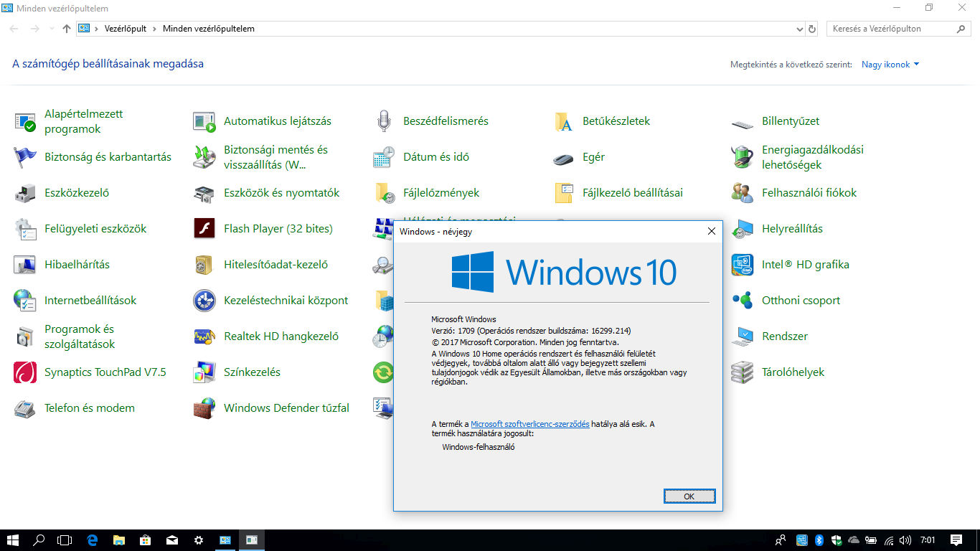Screen dimensions: 980x551
Task: Click the Windows 10 logo in dialog
Action: pos(564,272)
